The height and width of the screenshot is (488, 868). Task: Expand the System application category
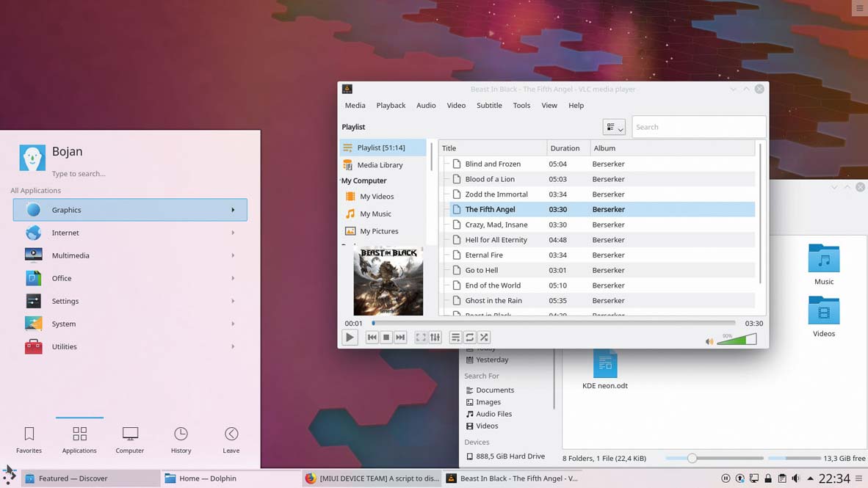click(x=130, y=324)
